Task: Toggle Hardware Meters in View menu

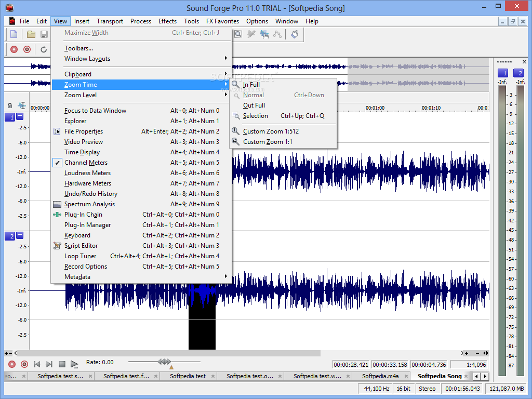Action: coord(142,183)
